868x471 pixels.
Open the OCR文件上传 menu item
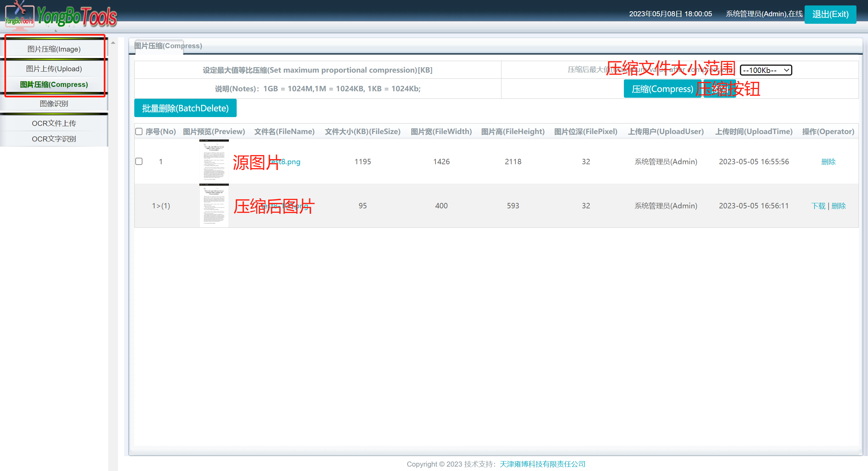pos(54,123)
